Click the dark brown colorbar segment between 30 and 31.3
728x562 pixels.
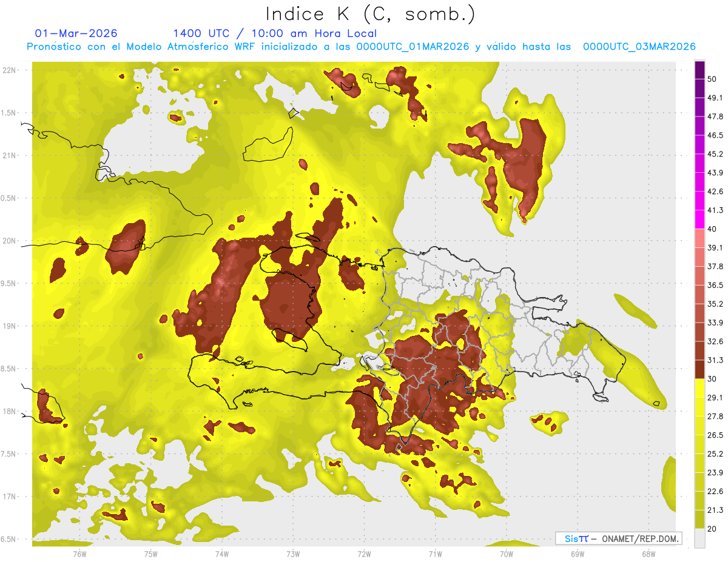coord(699,369)
